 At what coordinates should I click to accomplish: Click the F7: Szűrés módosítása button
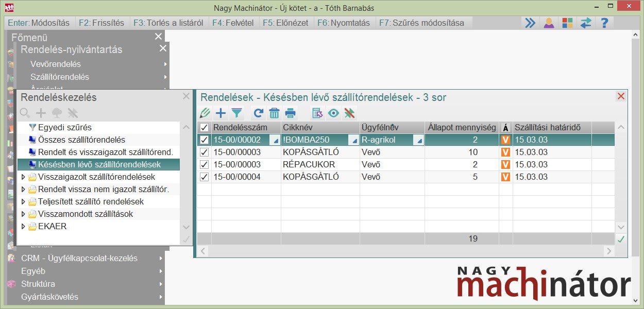(421, 23)
